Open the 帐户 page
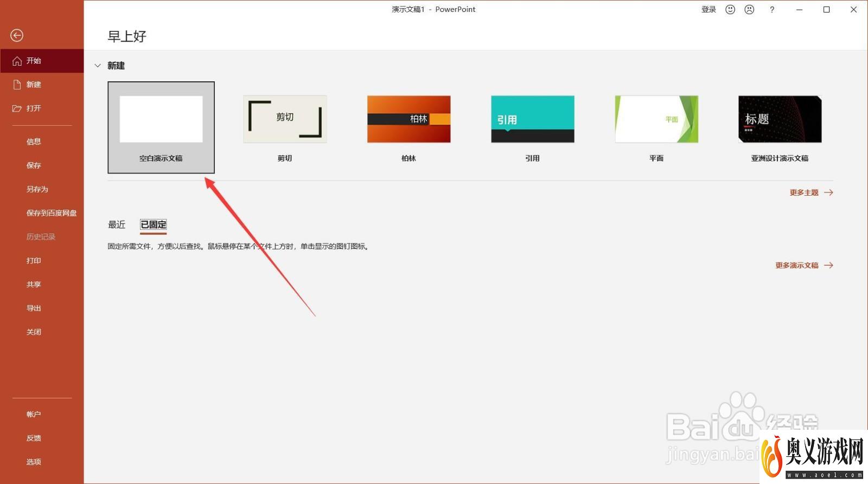This screenshot has height=484, width=868. coord(34,414)
